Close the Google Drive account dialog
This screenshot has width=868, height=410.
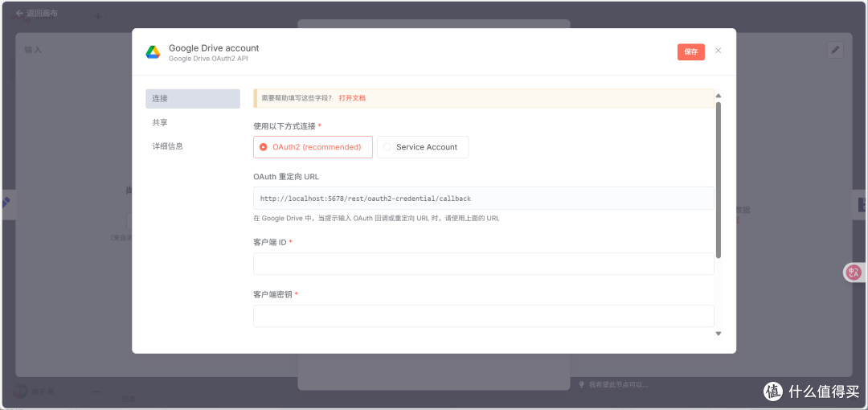(x=718, y=51)
